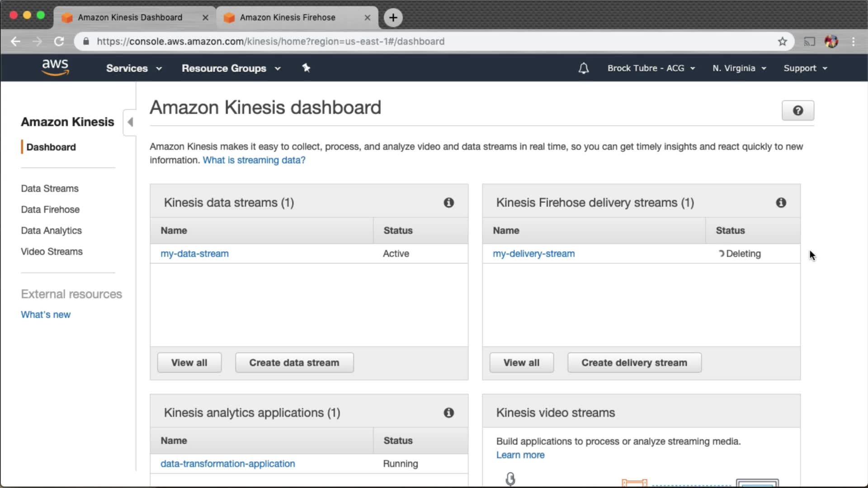The width and height of the screenshot is (868, 488).
Task: Open the Support dropdown menu
Action: (805, 68)
